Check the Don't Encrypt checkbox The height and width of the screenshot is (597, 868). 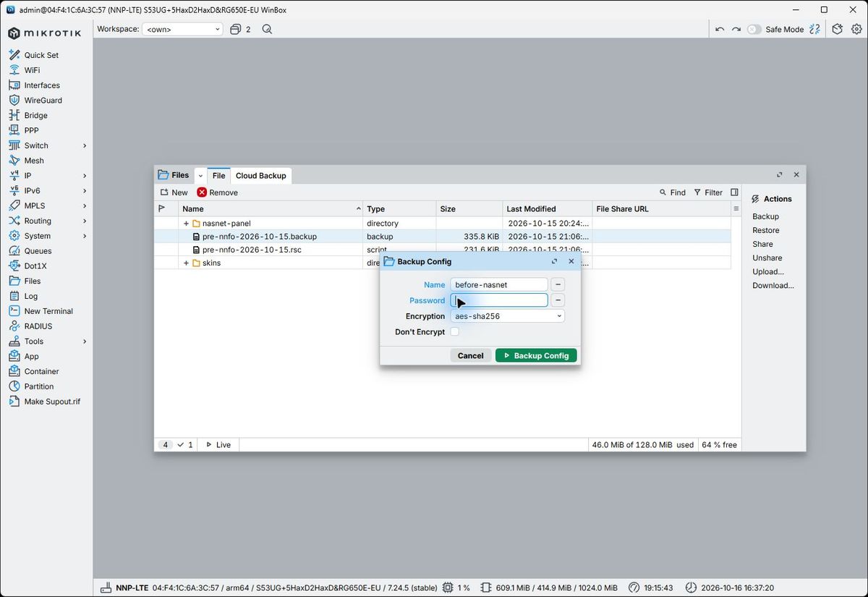coord(455,331)
